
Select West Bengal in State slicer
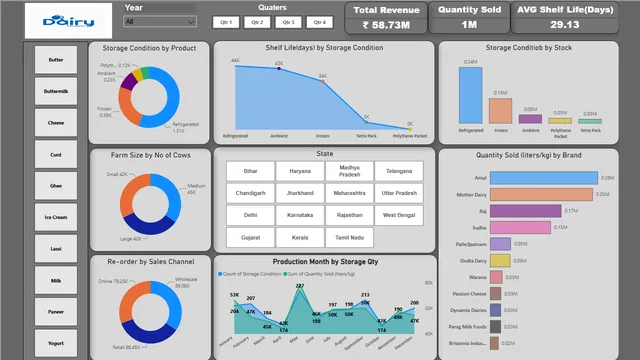(399, 215)
